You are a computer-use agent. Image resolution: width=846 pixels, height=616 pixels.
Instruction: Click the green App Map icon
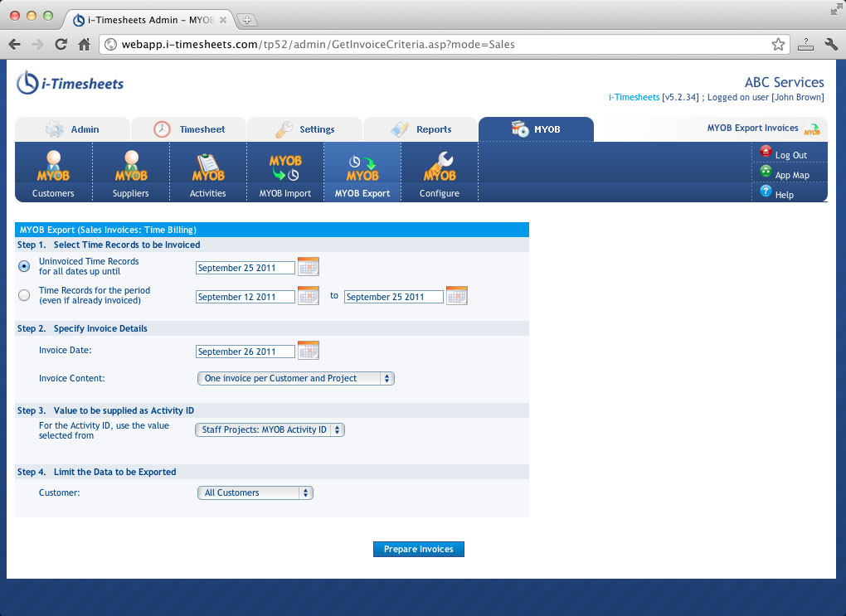(x=766, y=172)
